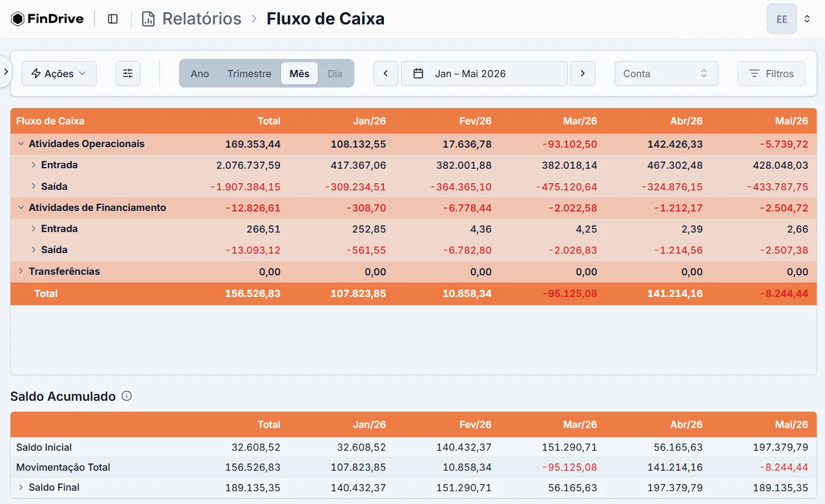
Task: Select the Dia view
Action: (335, 73)
